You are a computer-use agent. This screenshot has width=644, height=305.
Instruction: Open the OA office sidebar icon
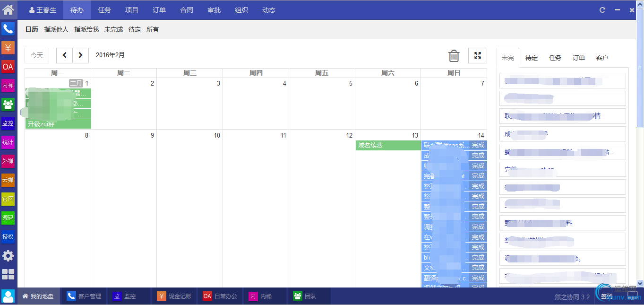[8, 67]
